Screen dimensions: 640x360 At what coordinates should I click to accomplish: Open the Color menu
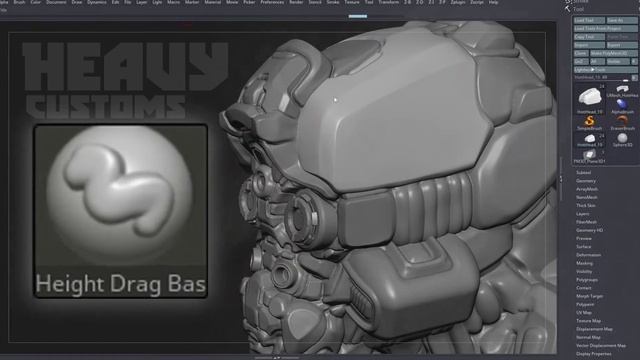click(36, 2)
